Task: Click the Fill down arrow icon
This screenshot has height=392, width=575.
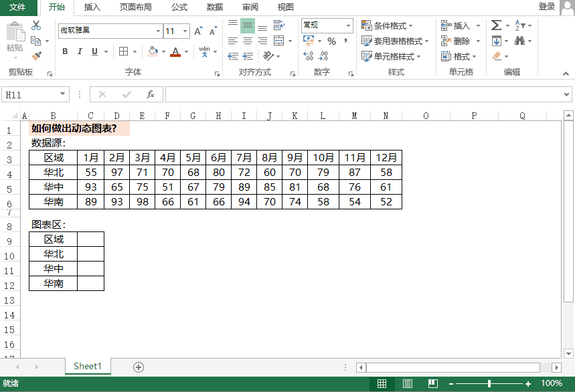Action: point(497,41)
